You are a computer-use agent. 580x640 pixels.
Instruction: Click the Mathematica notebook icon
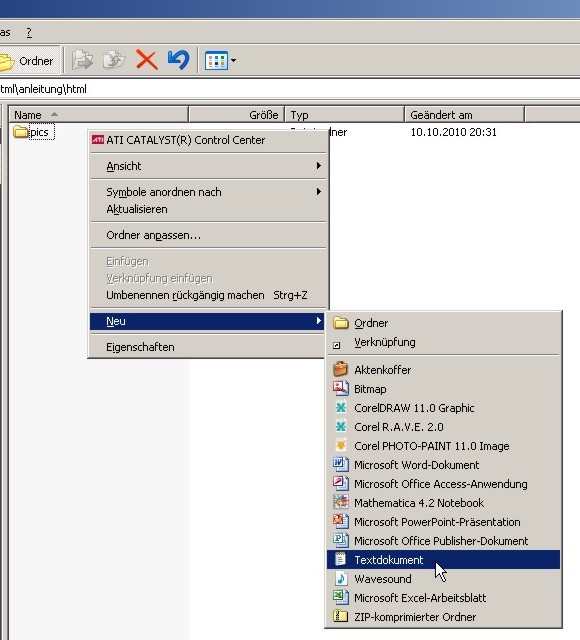[x=340, y=502]
